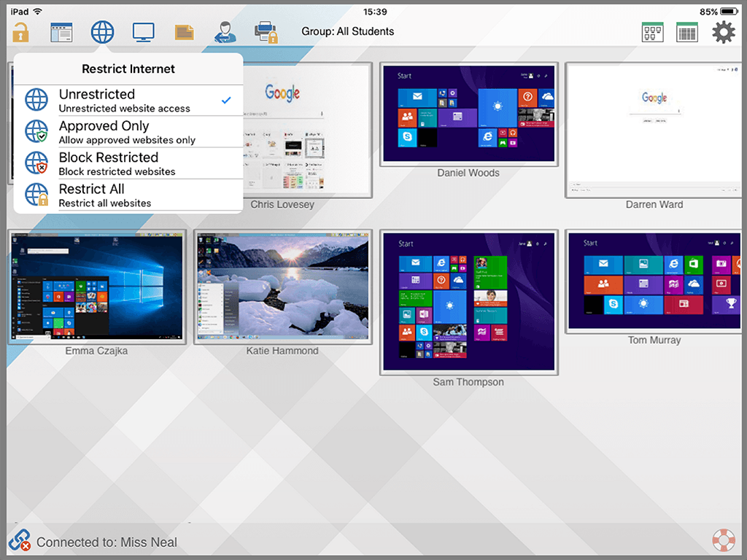The image size is (747, 560).
Task: Tap the disconnect link icon
Action: 20,541
